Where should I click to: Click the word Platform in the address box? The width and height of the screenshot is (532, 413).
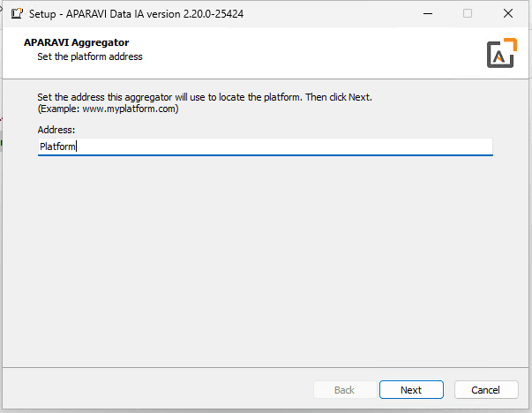coord(57,146)
